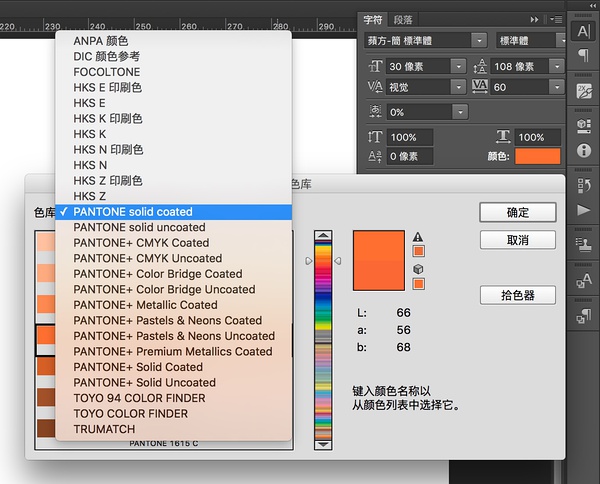Image resolution: width=600 pixels, height=484 pixels.
Task: Open the Paragraph panel icon in dock
Action: click(584, 56)
